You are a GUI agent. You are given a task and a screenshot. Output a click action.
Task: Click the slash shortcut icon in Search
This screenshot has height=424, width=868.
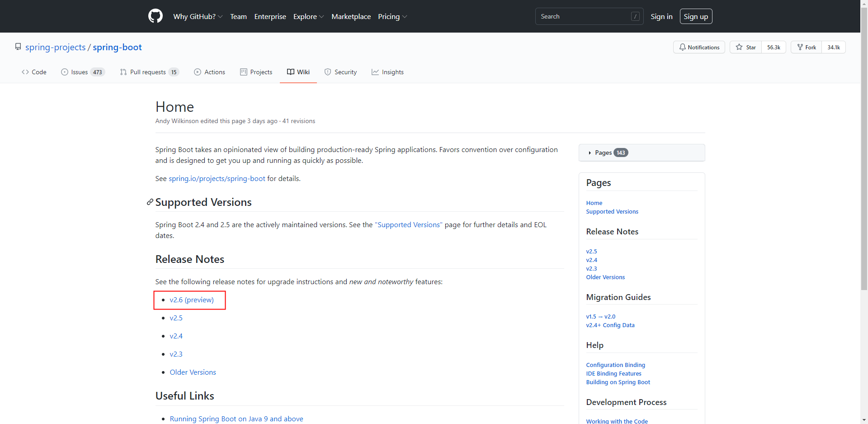pyautogui.click(x=635, y=16)
